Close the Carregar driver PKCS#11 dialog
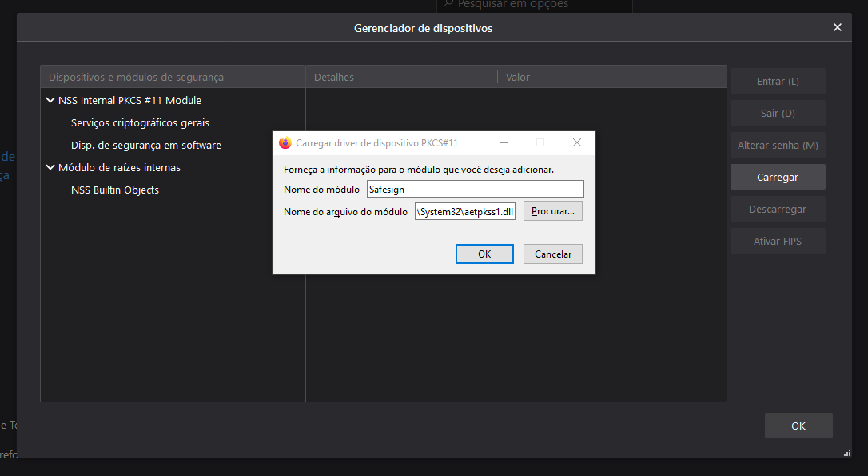This screenshot has width=868, height=476. 576,142
